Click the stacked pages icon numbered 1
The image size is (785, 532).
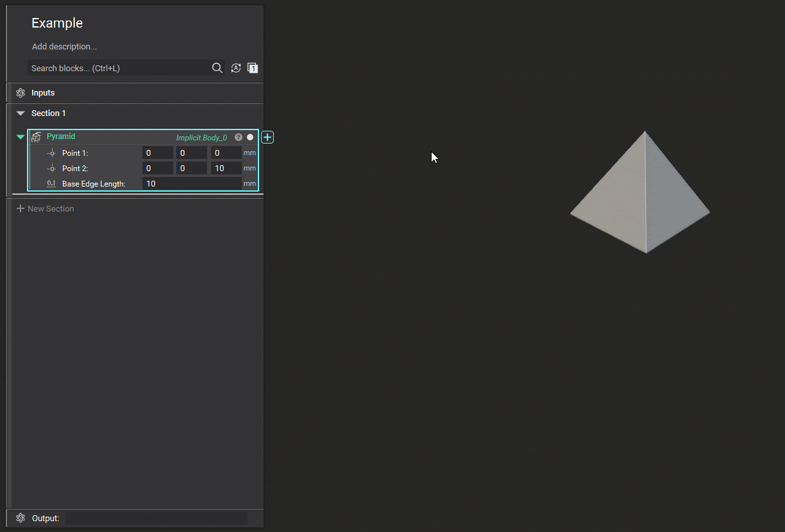point(253,68)
